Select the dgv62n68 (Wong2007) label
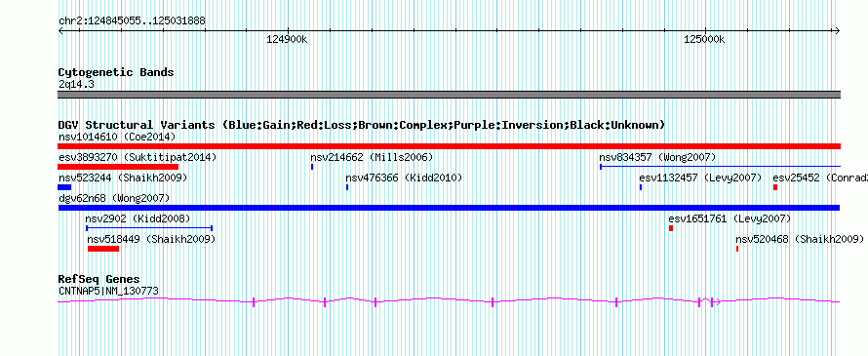Image resolution: width=868 pixels, height=356 pixels. tap(114, 198)
